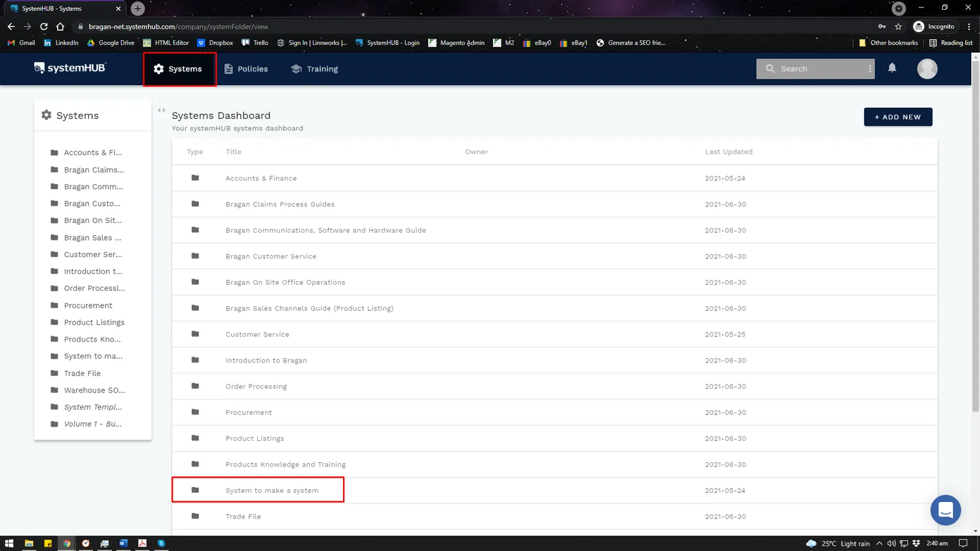Open Procurement row in dashboard table
980x551 pixels.
coord(554,412)
